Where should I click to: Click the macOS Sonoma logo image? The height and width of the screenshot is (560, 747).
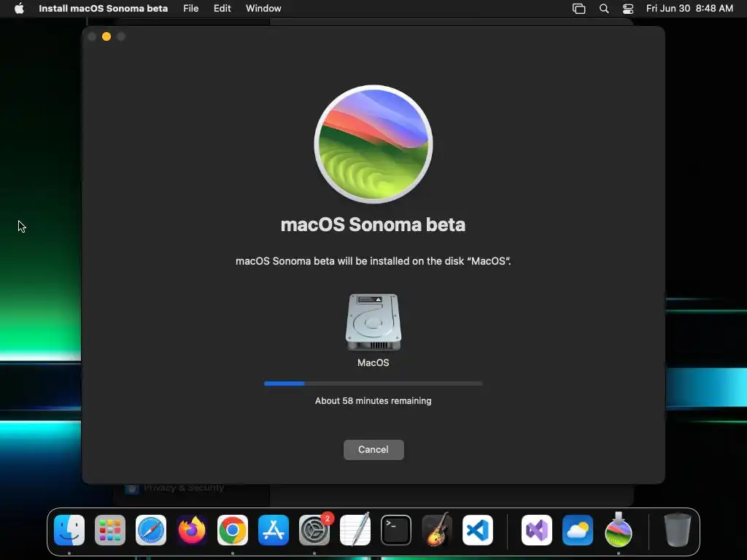(x=373, y=144)
